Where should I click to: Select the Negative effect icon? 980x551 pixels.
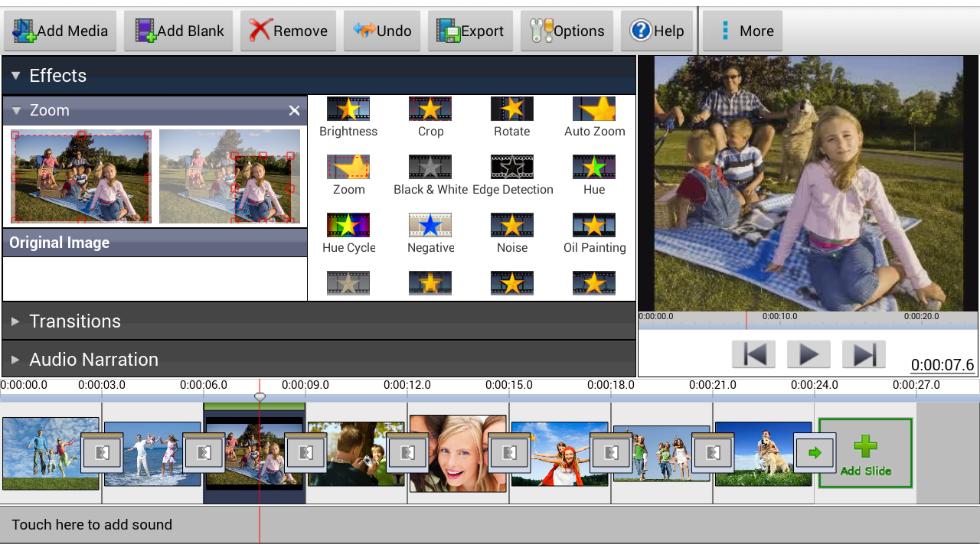[430, 226]
